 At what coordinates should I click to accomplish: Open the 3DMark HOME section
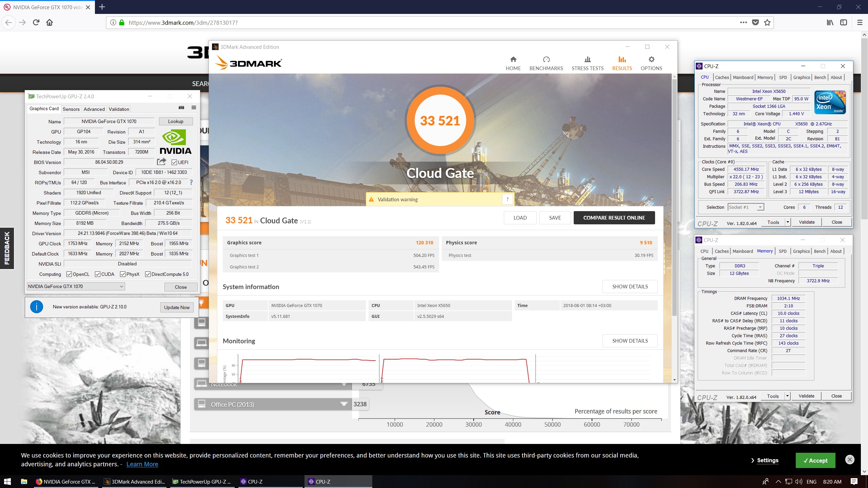(513, 63)
